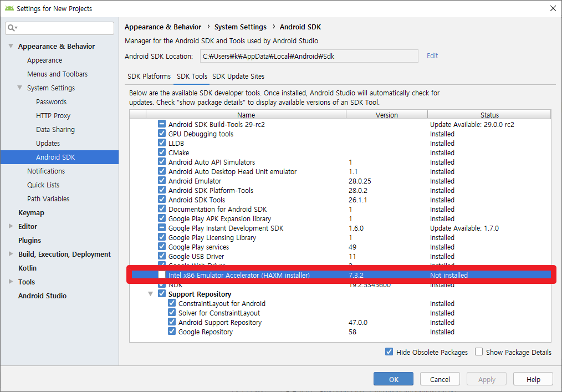Select Android SDK in sidebar
562x392 pixels.
point(59,157)
